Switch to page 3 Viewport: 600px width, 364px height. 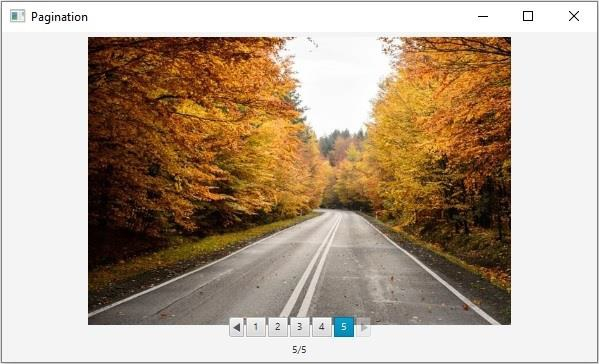coord(300,328)
